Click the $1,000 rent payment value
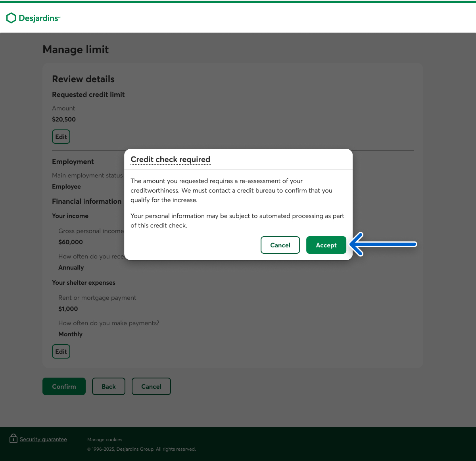 [68, 309]
